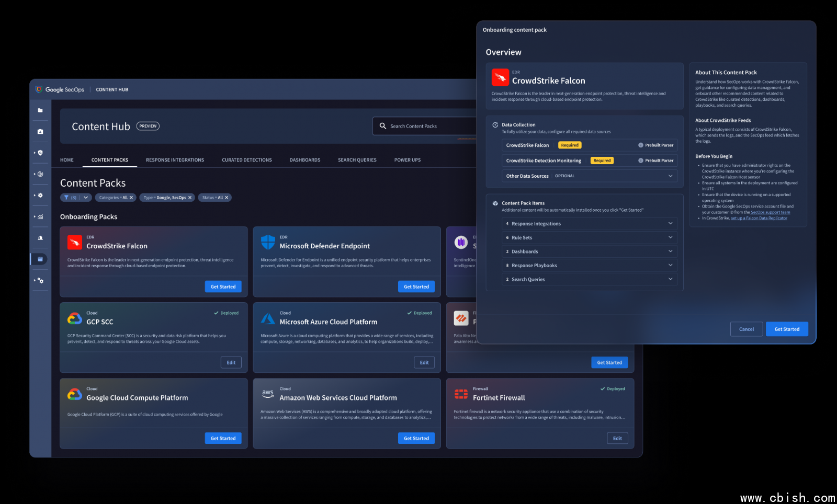
Task: Go to the CURATED DETECTIONS tab
Action: click(247, 160)
